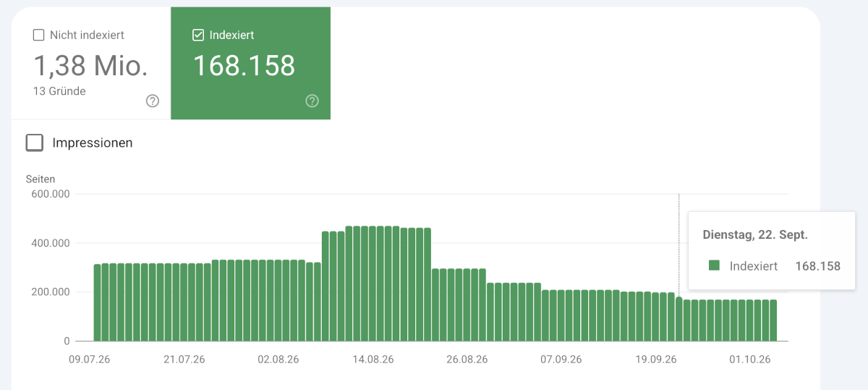
Task: Click the first chart bar at 09.07.26
Action: pos(97,302)
